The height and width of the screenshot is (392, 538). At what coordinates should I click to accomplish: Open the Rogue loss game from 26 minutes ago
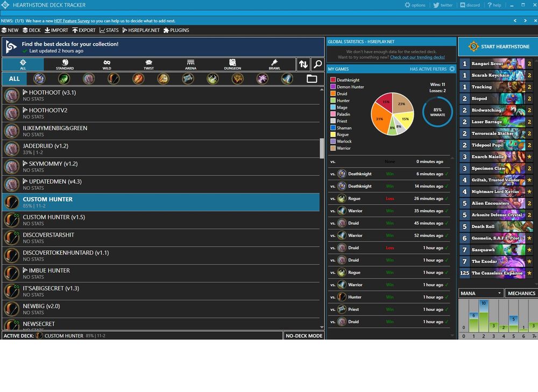(x=389, y=198)
